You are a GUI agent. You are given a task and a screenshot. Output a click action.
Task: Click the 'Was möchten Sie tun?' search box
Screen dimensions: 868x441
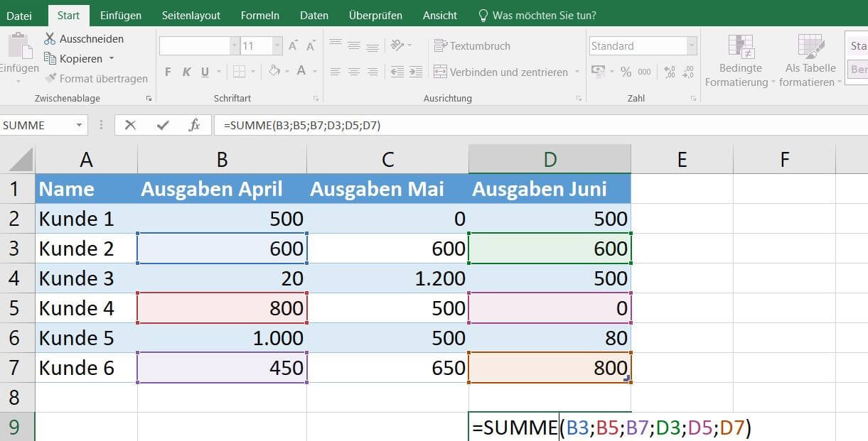tap(537, 15)
